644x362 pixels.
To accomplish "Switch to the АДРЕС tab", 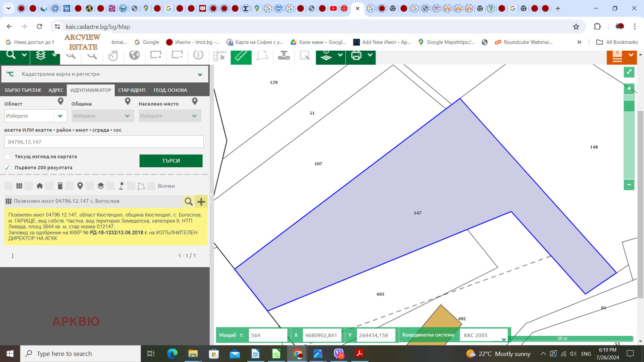I will pyautogui.click(x=56, y=90).
